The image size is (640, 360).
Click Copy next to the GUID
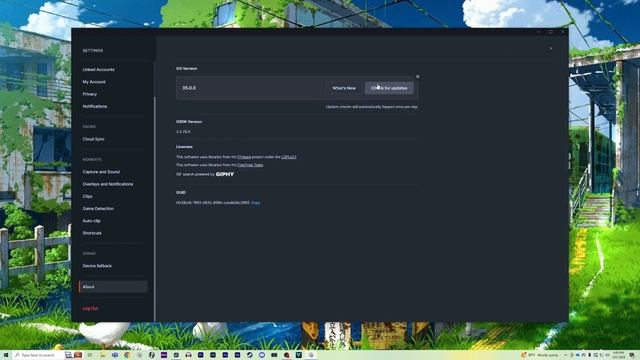tap(256, 202)
